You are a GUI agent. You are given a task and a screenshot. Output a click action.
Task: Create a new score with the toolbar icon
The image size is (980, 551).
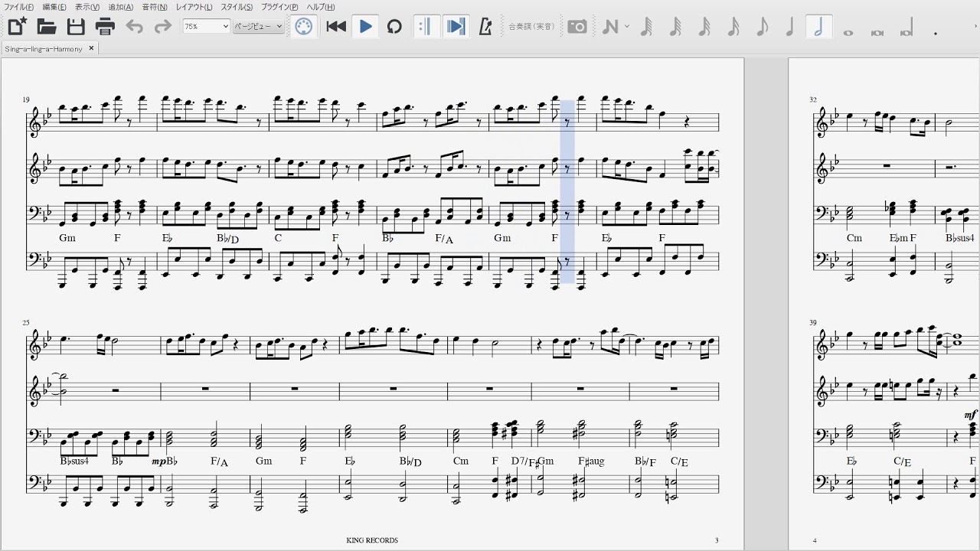coord(17,27)
